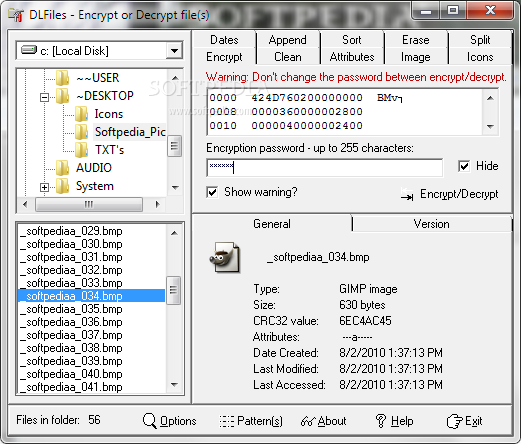Select highlighted file _softpediaa_034.bmp in list
This screenshot has width=521, height=444.
point(91,296)
